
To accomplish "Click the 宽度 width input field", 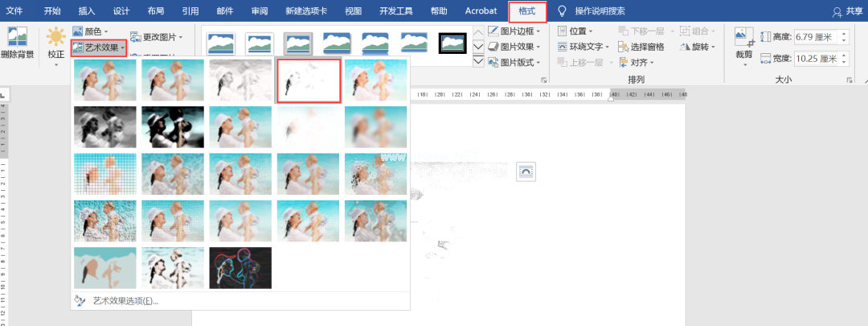I will tap(817, 58).
